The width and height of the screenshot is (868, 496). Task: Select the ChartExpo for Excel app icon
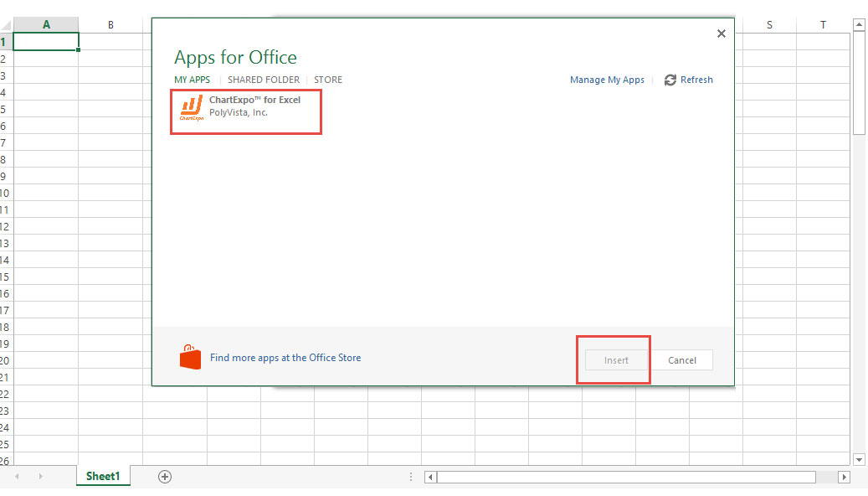click(192, 107)
